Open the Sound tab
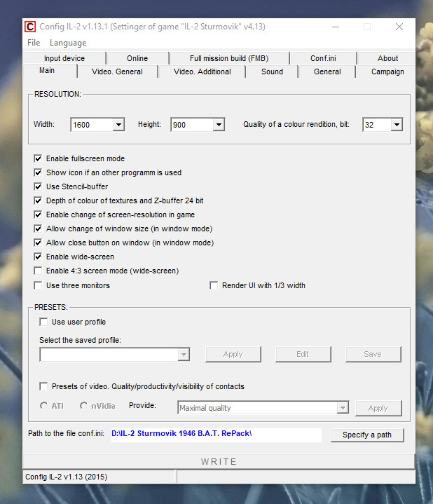433x504 pixels. pos(272,71)
